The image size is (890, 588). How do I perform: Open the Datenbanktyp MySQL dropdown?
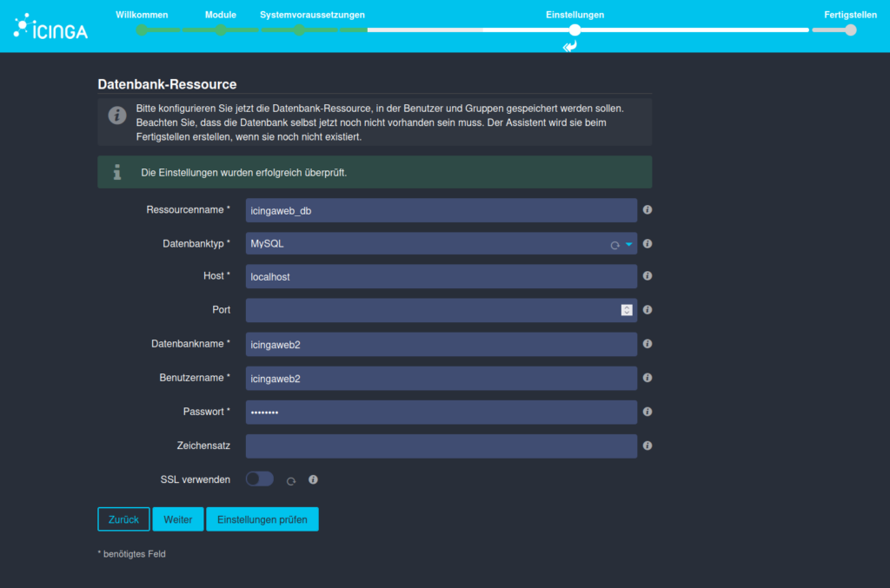tap(442, 244)
